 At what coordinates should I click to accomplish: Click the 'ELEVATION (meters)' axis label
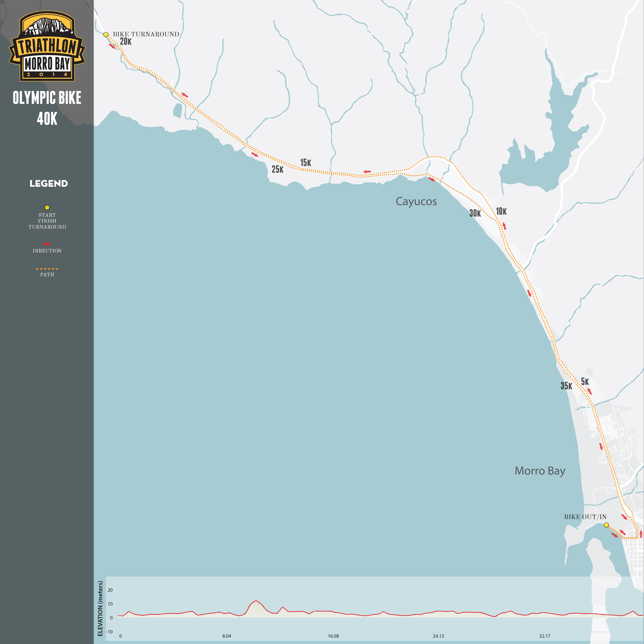click(100, 609)
